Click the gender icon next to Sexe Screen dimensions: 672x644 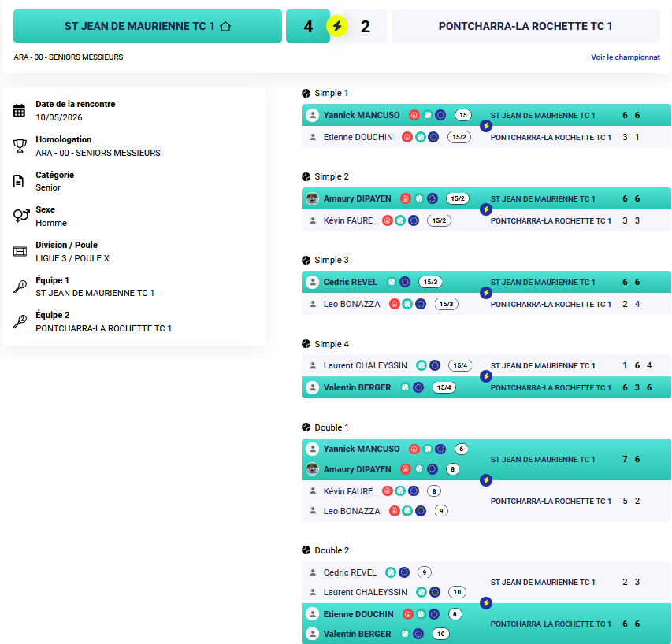coord(21,216)
